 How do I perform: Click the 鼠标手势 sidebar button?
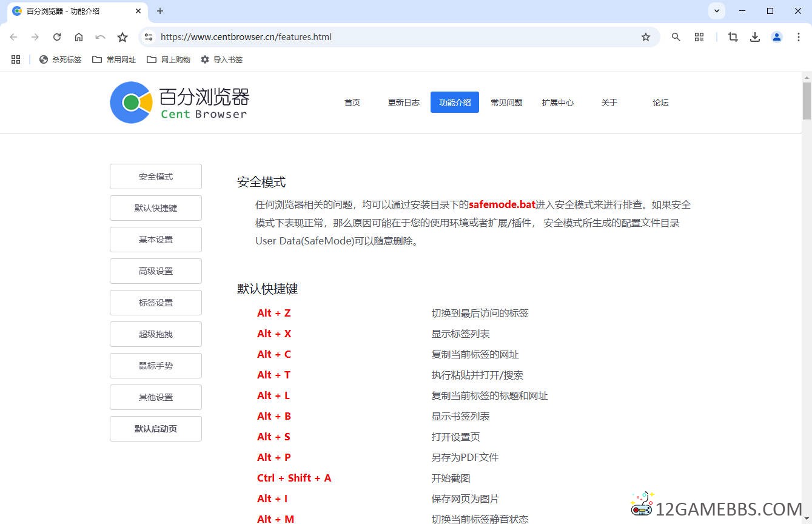(156, 366)
